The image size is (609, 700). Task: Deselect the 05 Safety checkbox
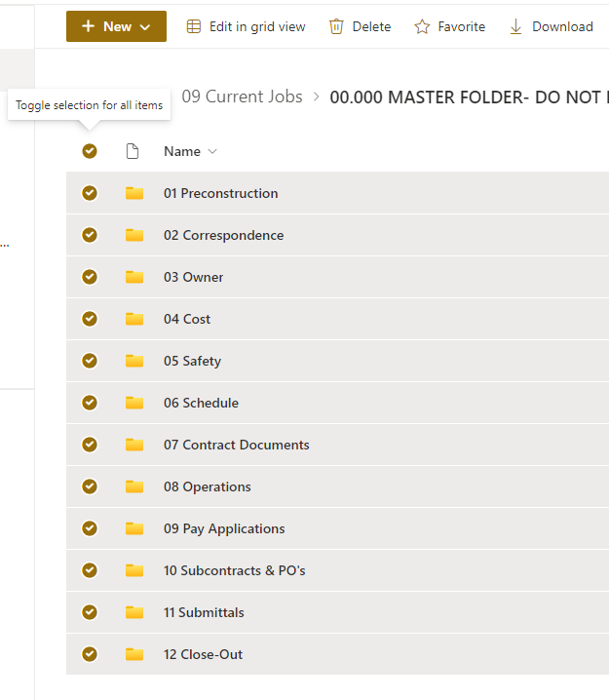coord(90,361)
